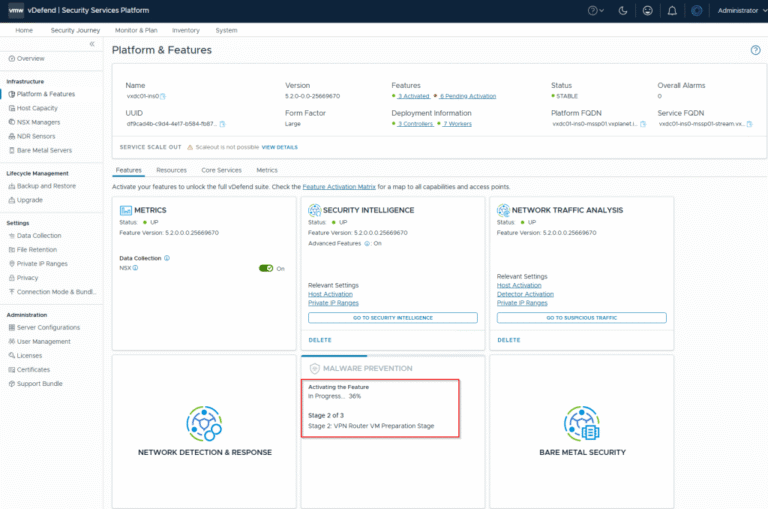Open User Management in sidebar
768x509 pixels.
click(39, 341)
